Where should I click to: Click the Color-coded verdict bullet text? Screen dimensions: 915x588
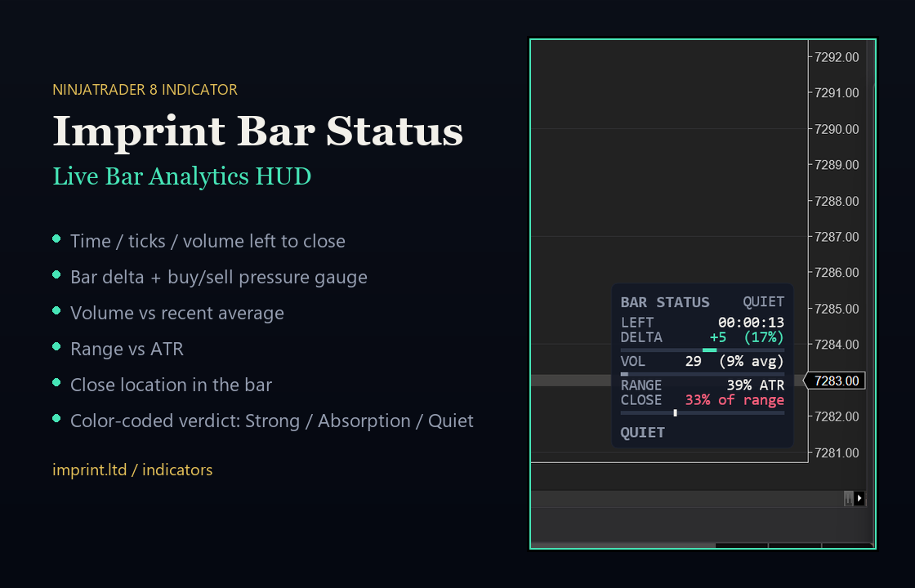click(272, 421)
